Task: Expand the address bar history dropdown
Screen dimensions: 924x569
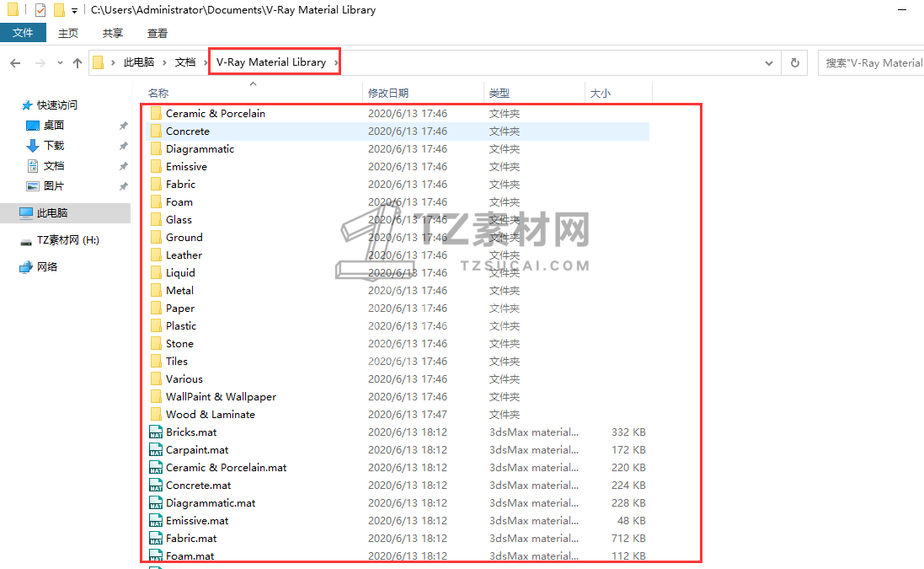Action: pos(769,63)
